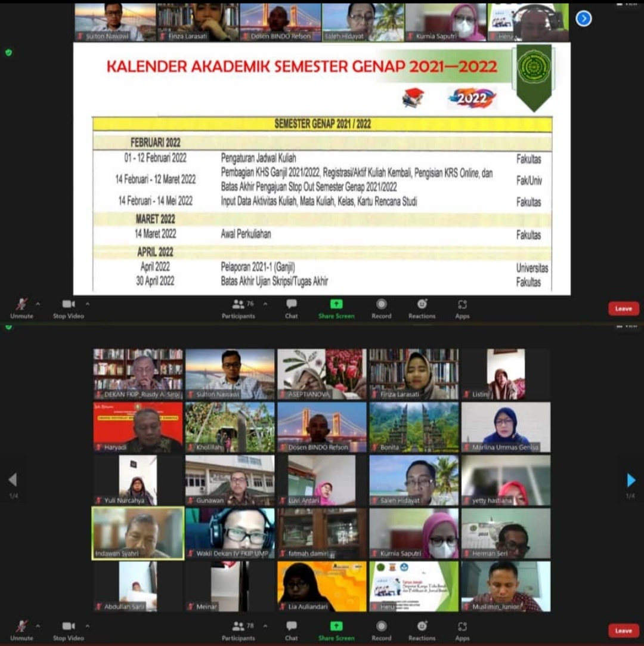Viewport: 644px width, 646px height.
Task: Open the Participants list showing 76 members
Action: click(x=239, y=308)
